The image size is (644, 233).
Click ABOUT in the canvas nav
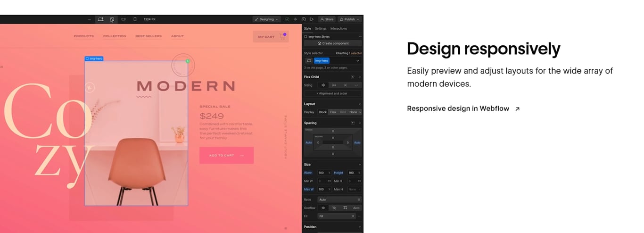177,36
